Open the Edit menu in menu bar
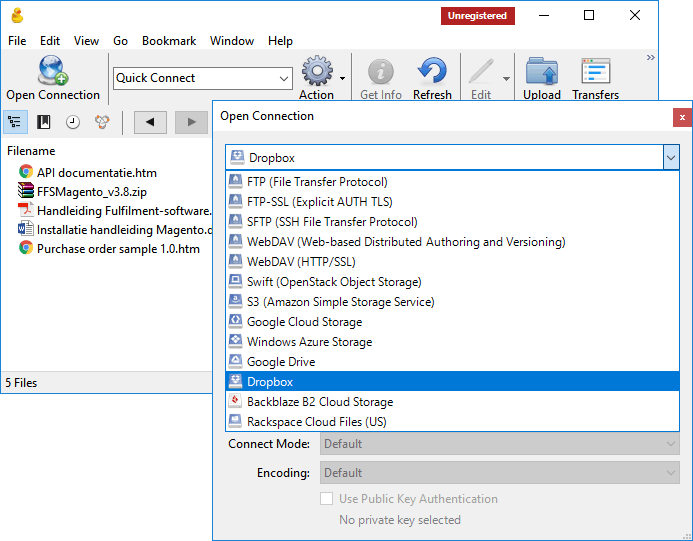The width and height of the screenshot is (693, 541). 50,41
